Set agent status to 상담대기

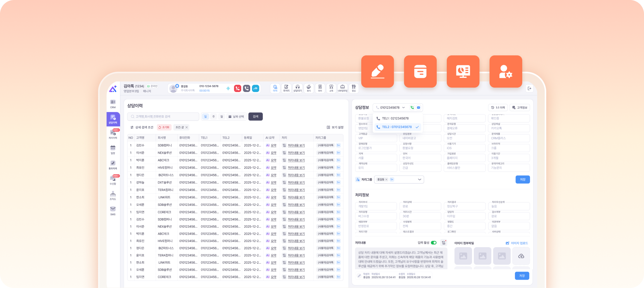[298, 88]
